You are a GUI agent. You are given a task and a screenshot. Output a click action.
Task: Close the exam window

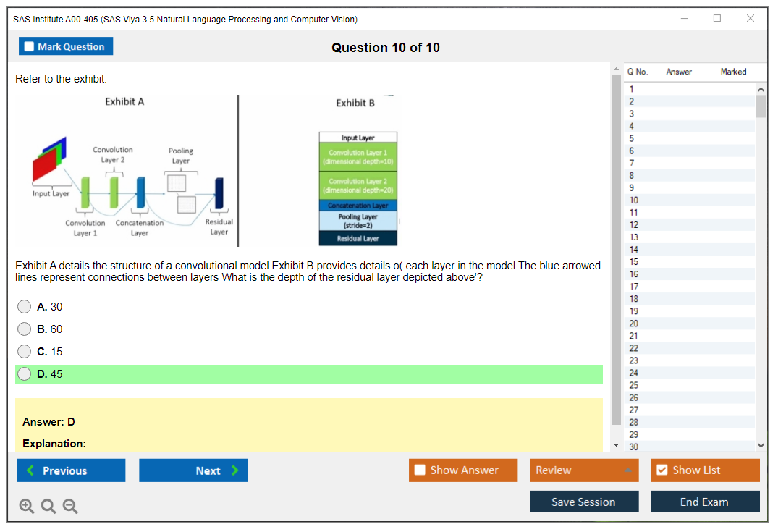click(750, 19)
